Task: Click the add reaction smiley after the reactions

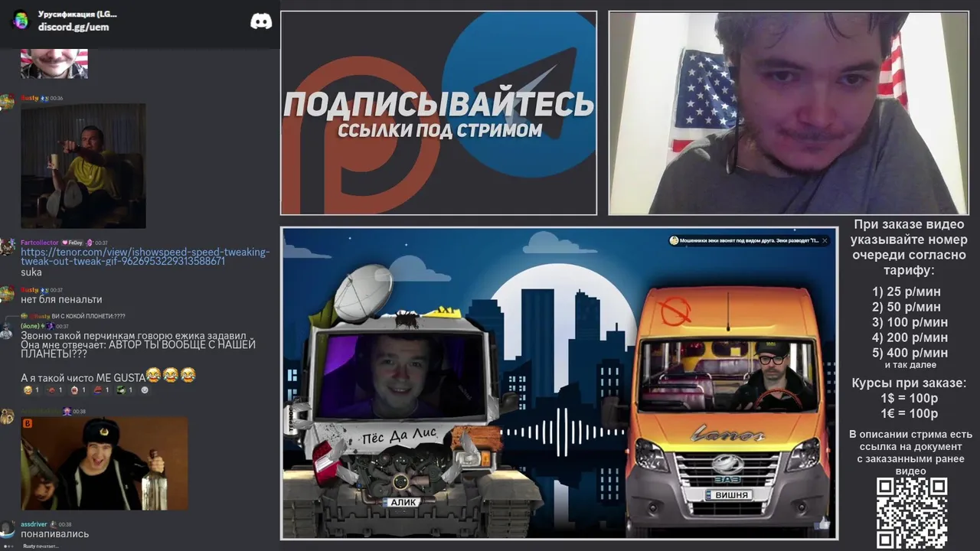Action: tap(145, 390)
